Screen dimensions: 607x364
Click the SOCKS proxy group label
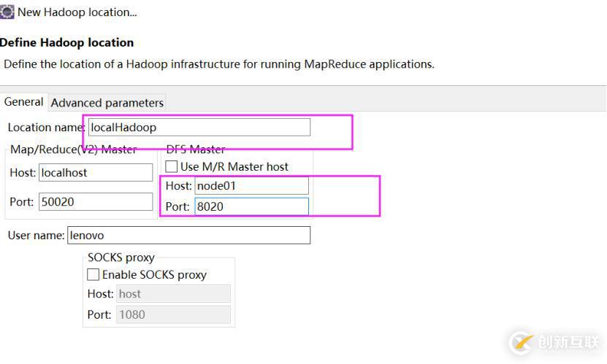click(121, 257)
